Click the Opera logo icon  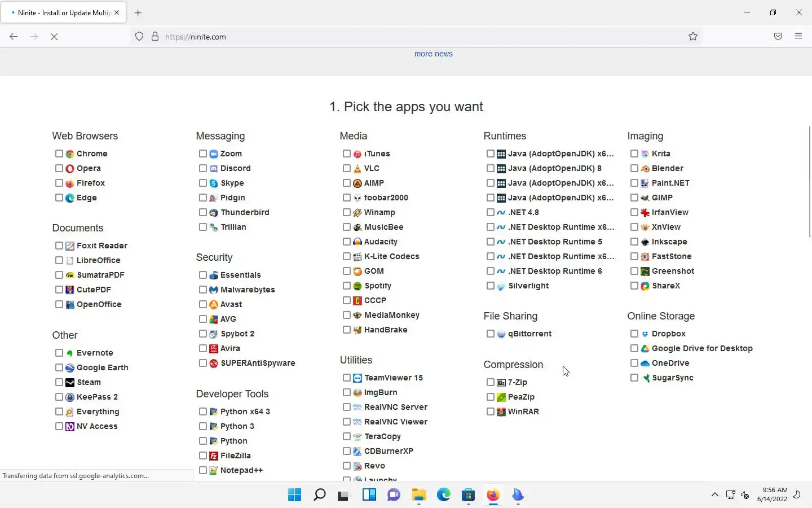click(x=70, y=168)
